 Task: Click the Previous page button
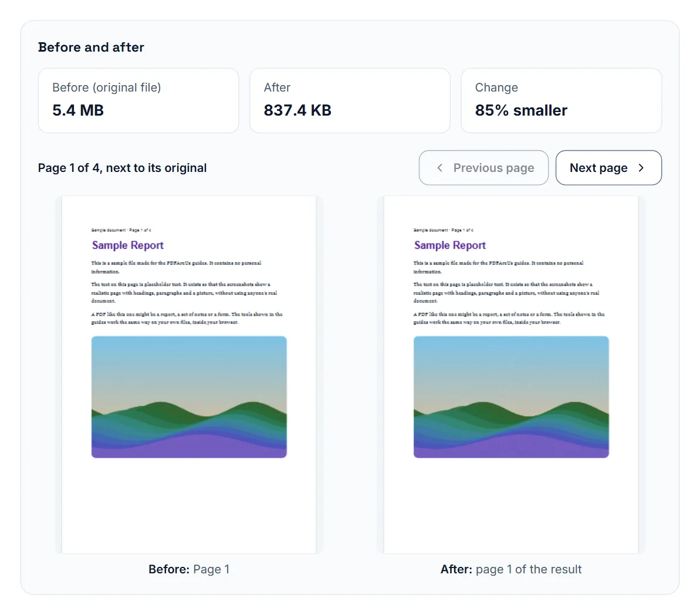pos(483,167)
